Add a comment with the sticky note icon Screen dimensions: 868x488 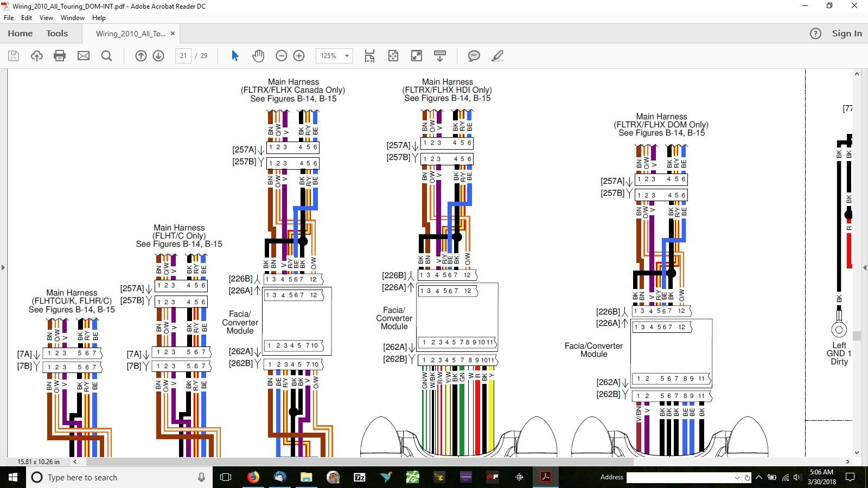pyautogui.click(x=474, y=56)
